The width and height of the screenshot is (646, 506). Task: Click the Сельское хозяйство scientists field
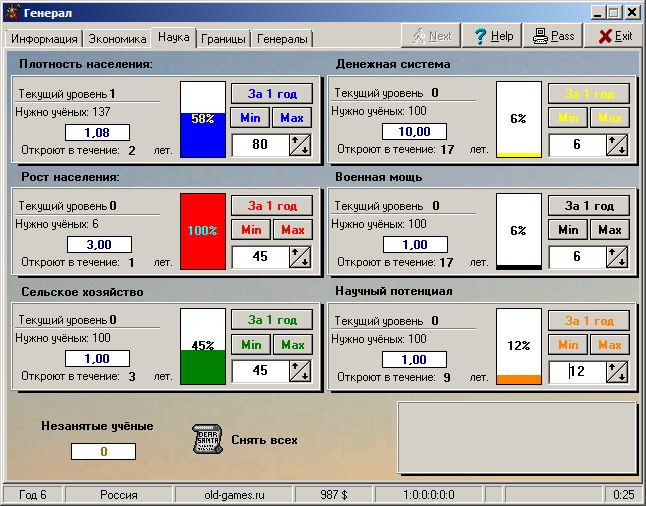(x=260, y=370)
